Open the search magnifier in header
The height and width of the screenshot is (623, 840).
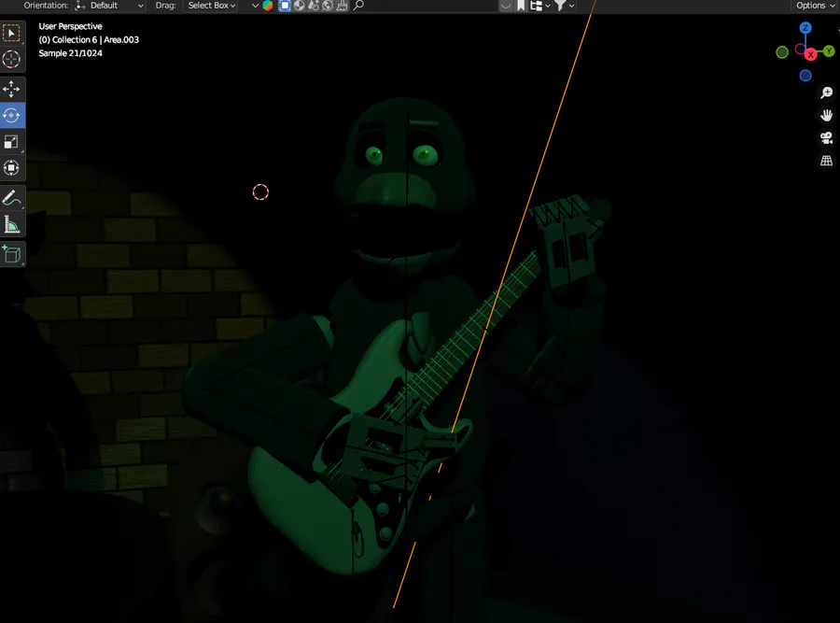click(x=358, y=6)
